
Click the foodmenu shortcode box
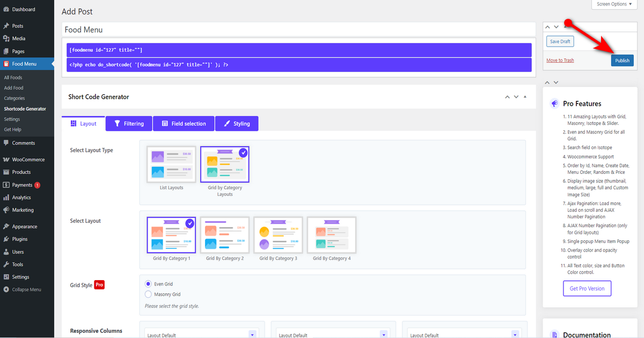(299, 50)
